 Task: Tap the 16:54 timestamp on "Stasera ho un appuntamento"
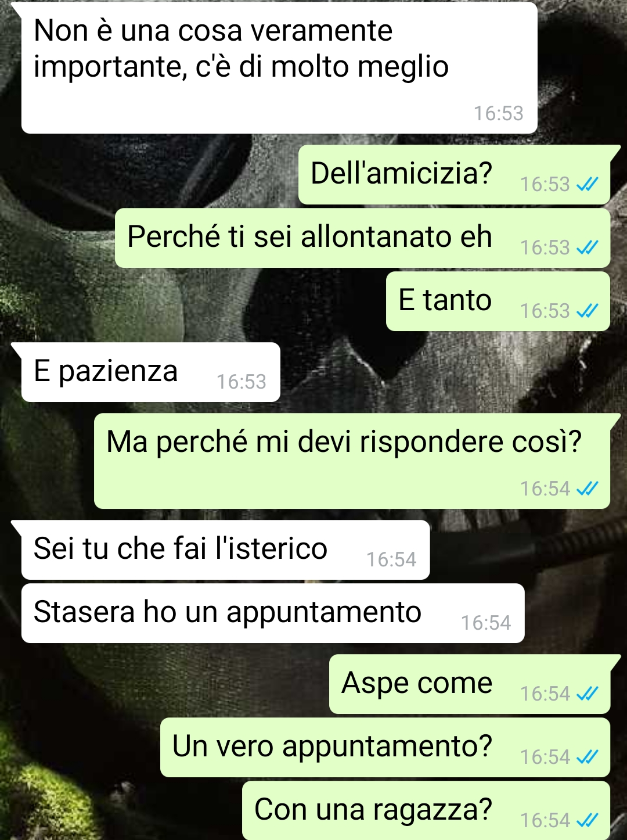click(486, 623)
